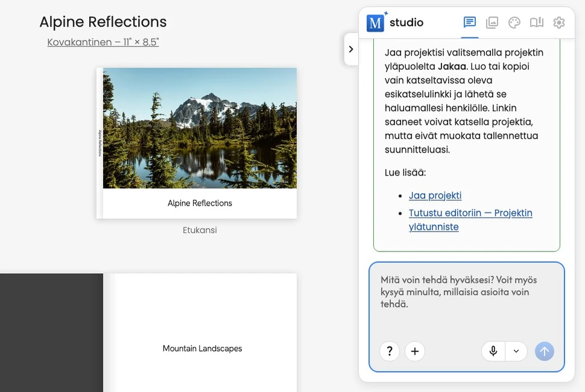Focus the Mitä voin tehdä hyväksesi input
The image size is (585, 392).
(x=467, y=299)
